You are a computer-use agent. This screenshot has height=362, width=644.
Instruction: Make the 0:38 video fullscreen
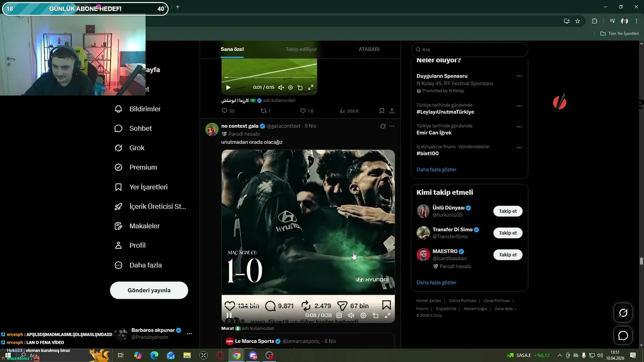(x=387, y=316)
